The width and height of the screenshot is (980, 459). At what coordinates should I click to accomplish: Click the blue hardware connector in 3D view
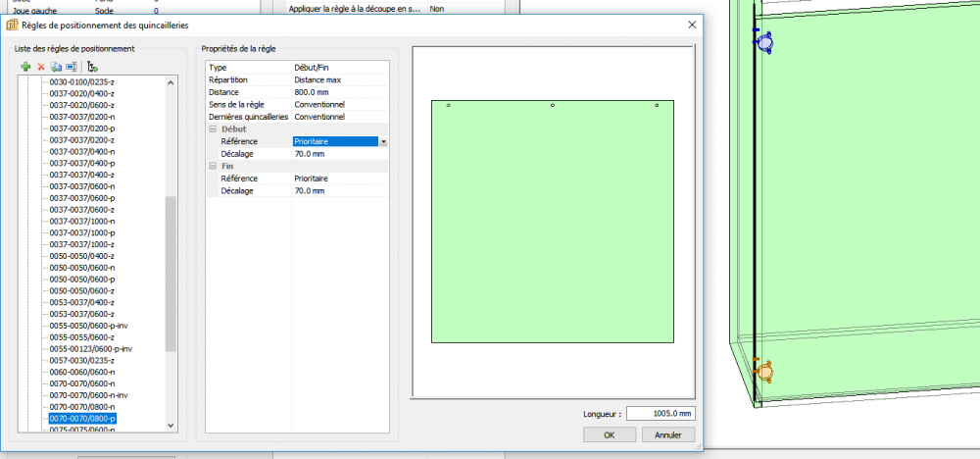763,42
